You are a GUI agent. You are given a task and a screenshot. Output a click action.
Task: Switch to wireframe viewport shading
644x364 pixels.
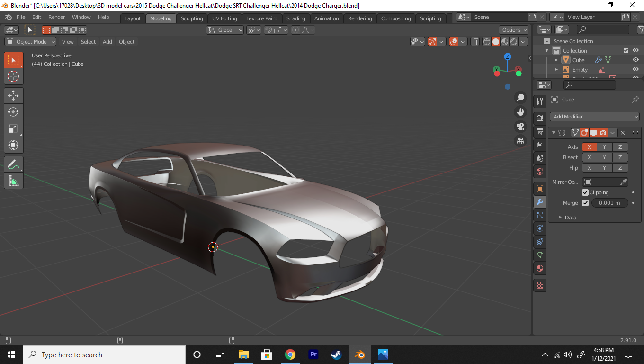486,42
